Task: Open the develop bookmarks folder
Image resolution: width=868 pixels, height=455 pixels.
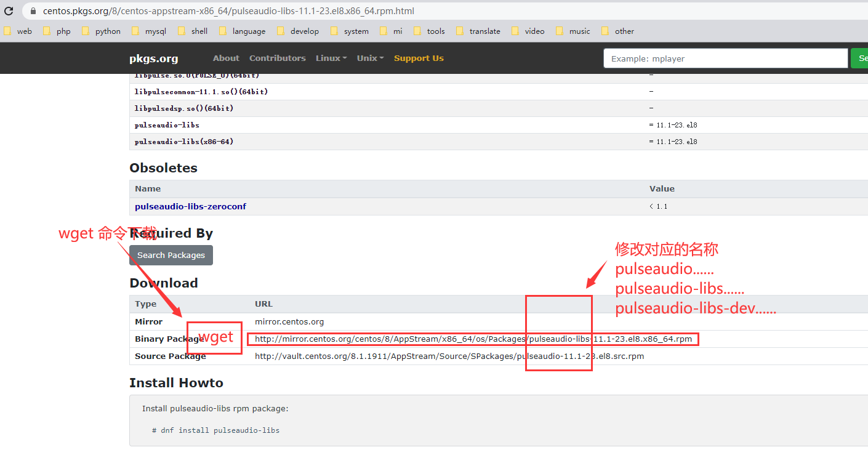Action: (x=305, y=31)
